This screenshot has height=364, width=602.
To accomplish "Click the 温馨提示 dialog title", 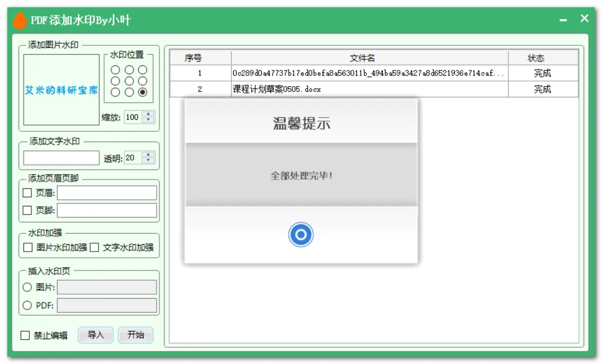I will click(x=302, y=124).
